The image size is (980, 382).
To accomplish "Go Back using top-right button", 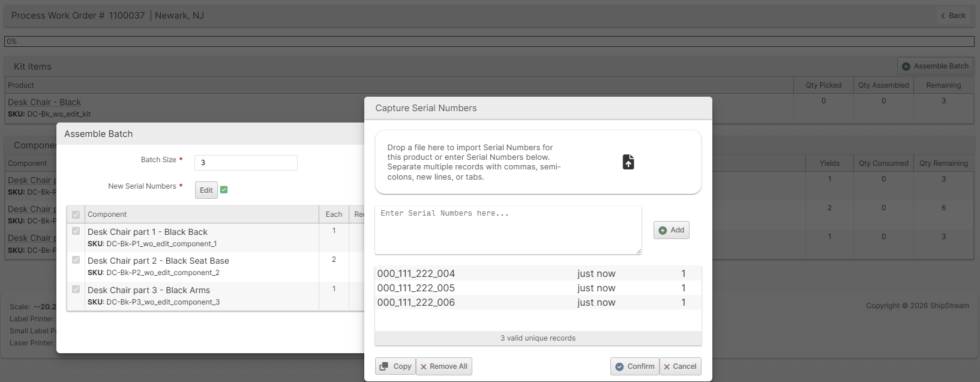I will coord(953,16).
